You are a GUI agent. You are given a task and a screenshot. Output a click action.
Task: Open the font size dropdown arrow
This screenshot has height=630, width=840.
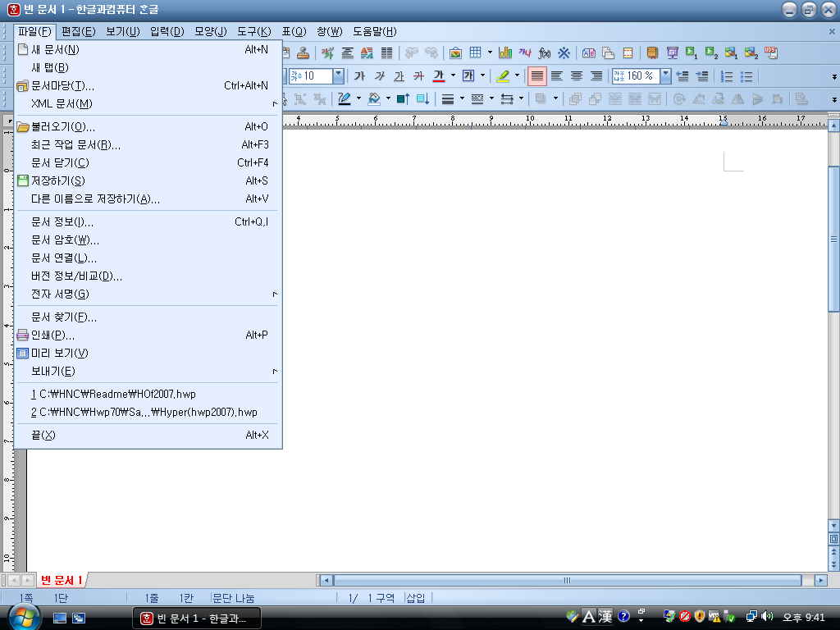pyautogui.click(x=338, y=76)
